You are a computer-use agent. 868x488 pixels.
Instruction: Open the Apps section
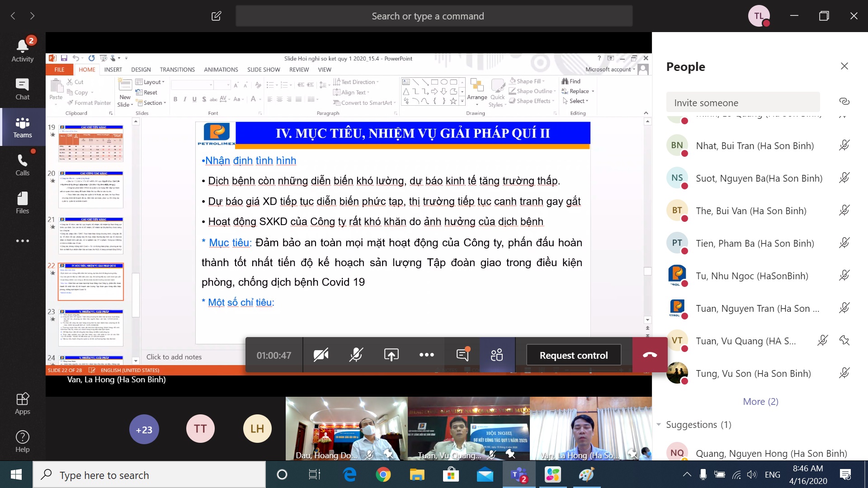pyautogui.click(x=22, y=404)
